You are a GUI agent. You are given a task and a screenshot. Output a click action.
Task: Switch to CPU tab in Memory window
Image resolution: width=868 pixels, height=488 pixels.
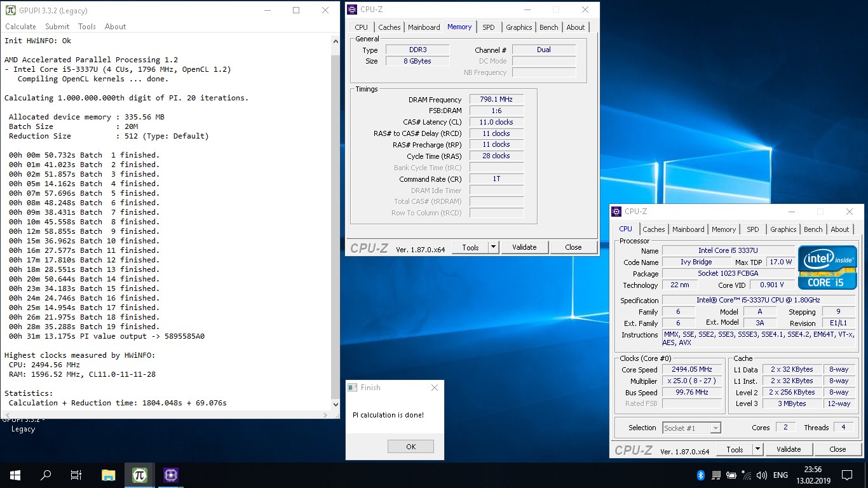pos(361,27)
